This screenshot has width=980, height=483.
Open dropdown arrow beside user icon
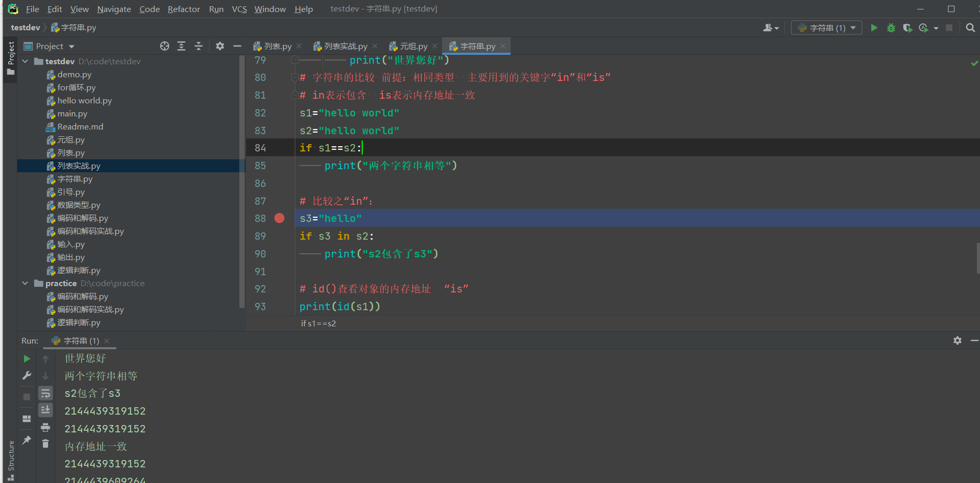point(777,28)
